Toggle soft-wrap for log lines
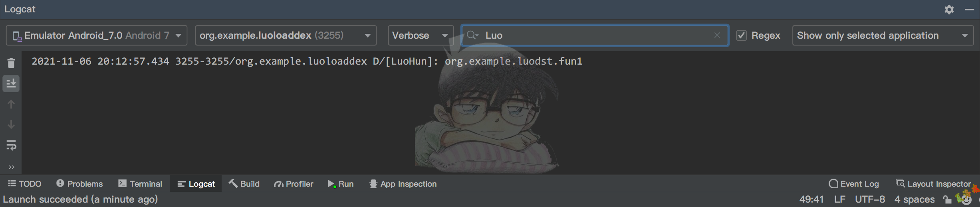 [11, 145]
